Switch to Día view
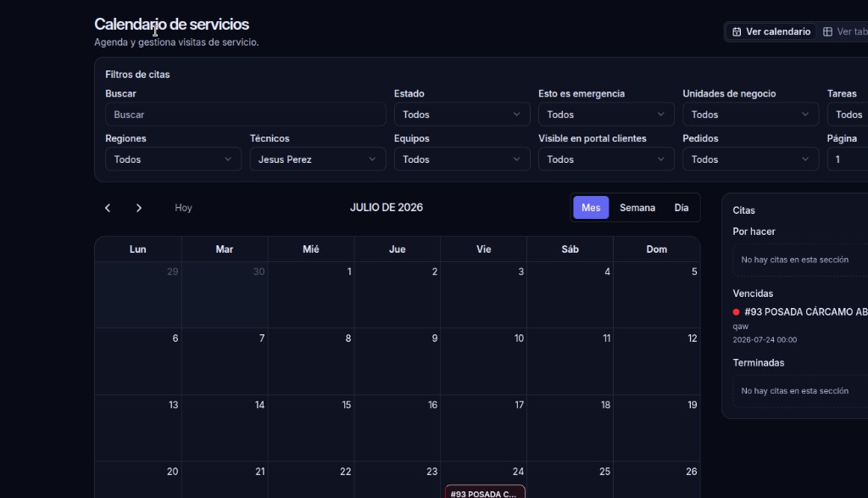 [x=682, y=208]
